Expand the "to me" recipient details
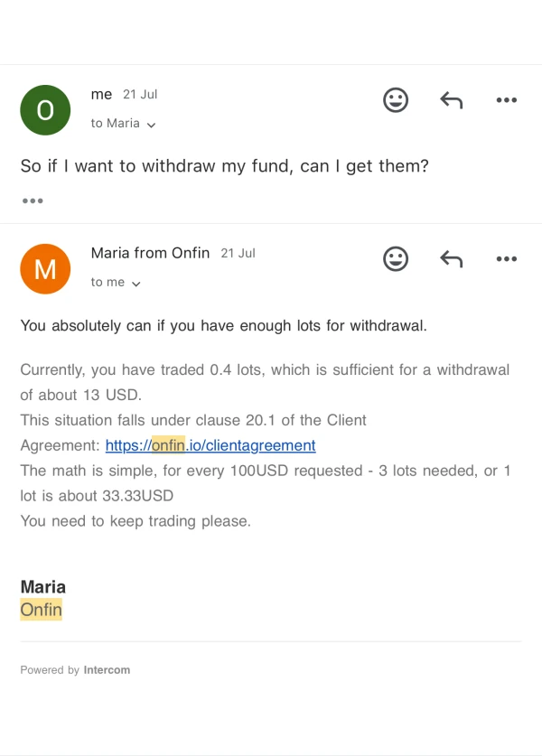542x756 pixels. click(x=116, y=283)
